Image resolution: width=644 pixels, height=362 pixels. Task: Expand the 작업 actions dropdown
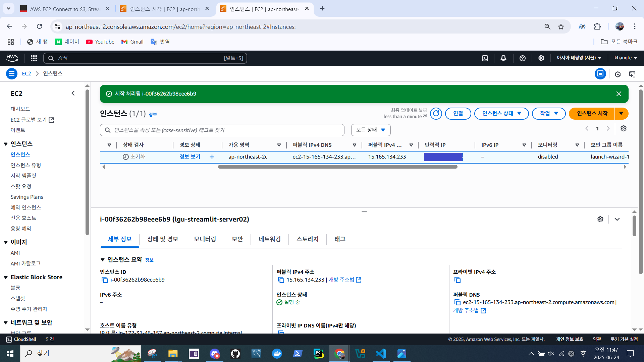pos(549,114)
